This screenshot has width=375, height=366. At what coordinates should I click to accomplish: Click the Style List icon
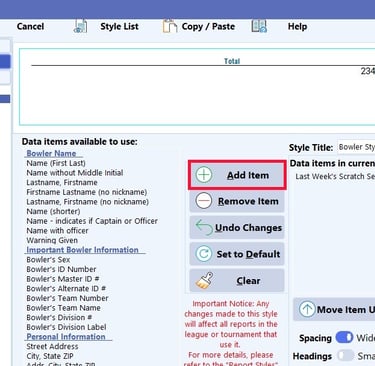coord(80,26)
